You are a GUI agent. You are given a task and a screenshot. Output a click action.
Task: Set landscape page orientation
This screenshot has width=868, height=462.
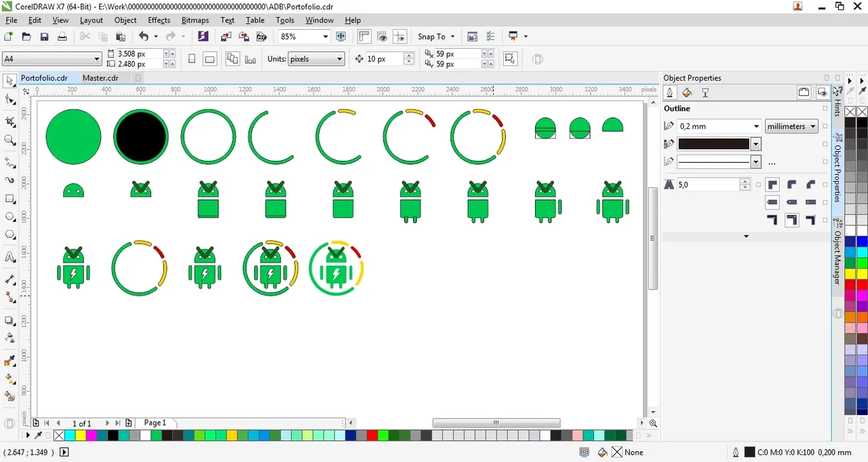point(210,59)
